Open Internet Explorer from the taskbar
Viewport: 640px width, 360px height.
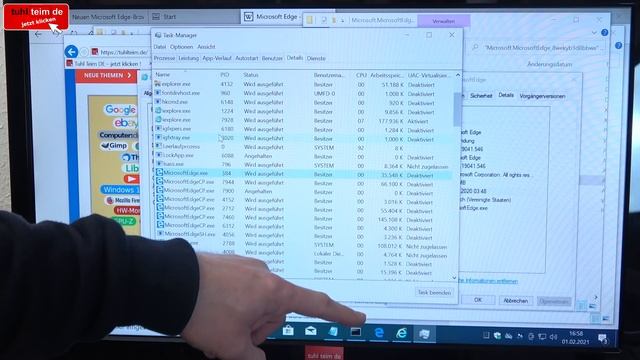point(402,333)
